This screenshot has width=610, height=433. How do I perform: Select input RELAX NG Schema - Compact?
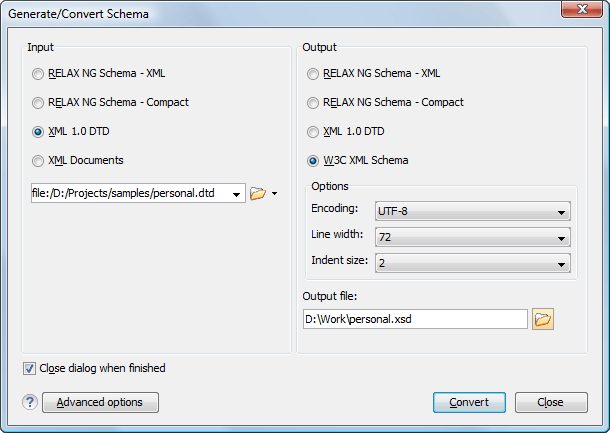click(38, 102)
